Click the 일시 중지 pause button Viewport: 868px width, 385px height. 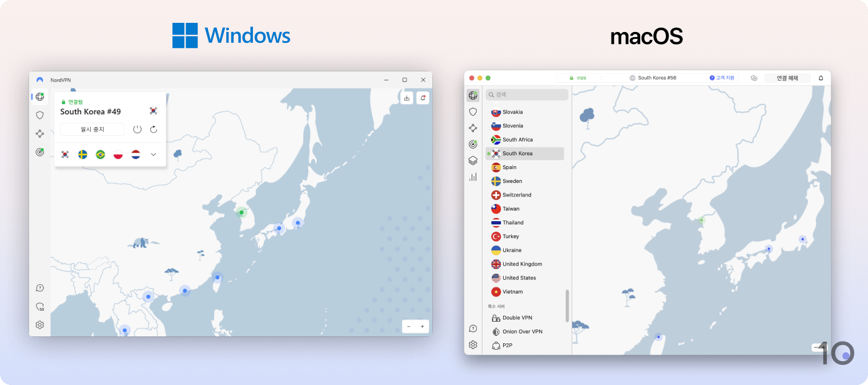coord(92,129)
